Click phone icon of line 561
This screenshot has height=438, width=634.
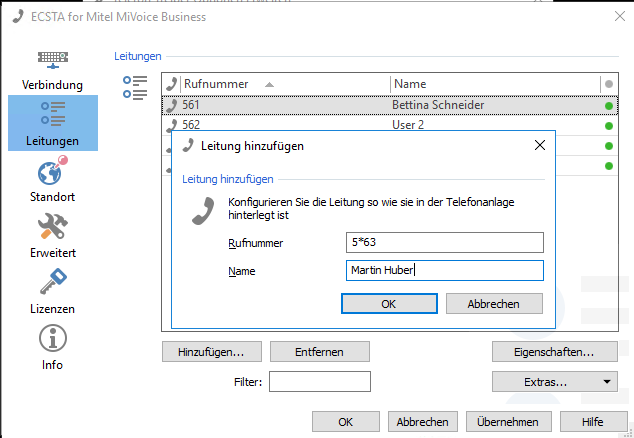point(172,104)
